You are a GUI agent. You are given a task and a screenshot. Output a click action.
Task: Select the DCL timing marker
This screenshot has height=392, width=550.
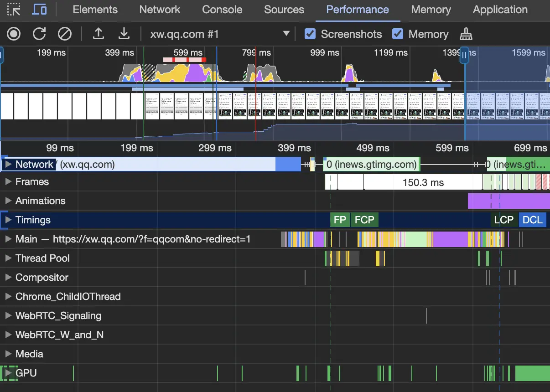pyautogui.click(x=532, y=220)
